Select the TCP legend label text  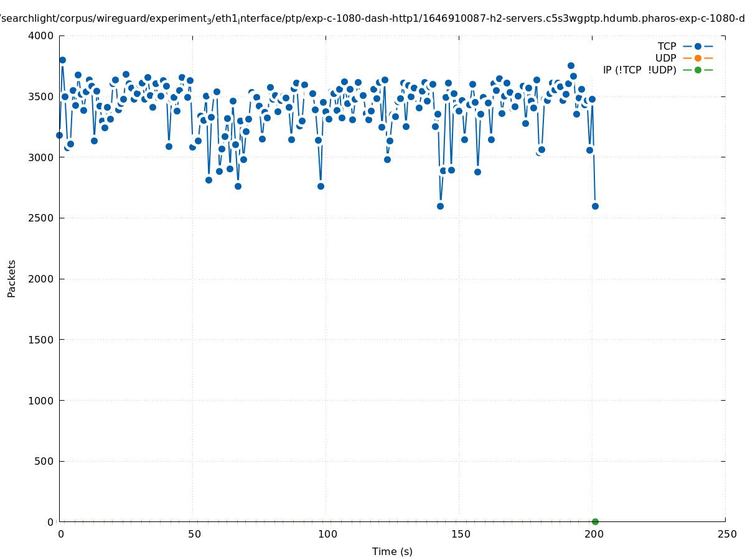click(667, 47)
